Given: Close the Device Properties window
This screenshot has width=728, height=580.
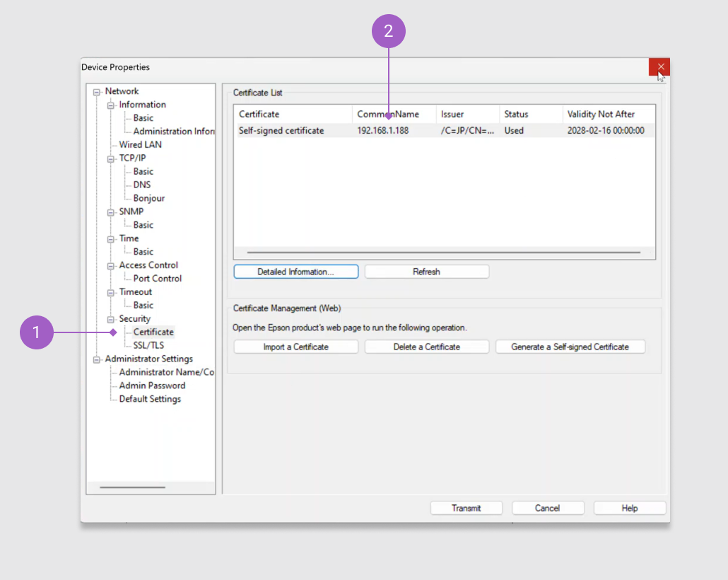Looking at the screenshot, I should pos(659,67).
